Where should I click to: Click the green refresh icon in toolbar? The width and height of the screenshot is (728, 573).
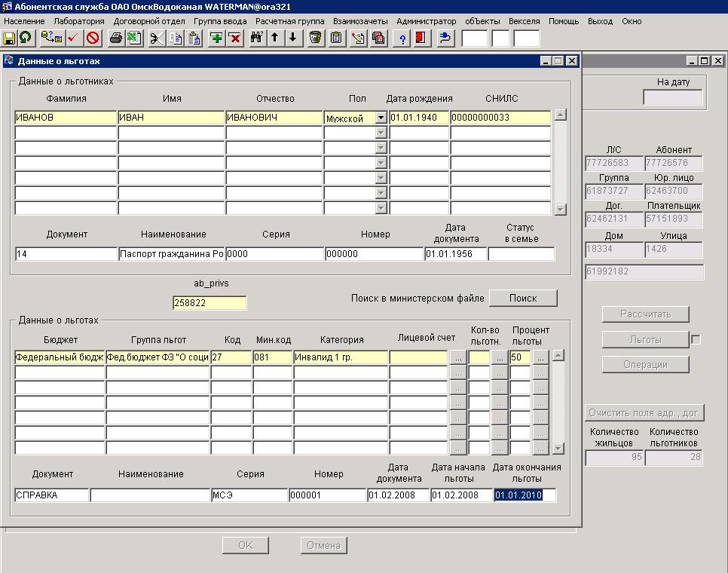(26, 38)
